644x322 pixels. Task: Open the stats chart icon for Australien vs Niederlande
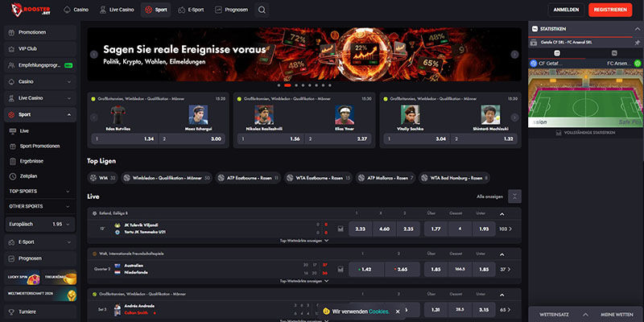pyautogui.click(x=341, y=270)
